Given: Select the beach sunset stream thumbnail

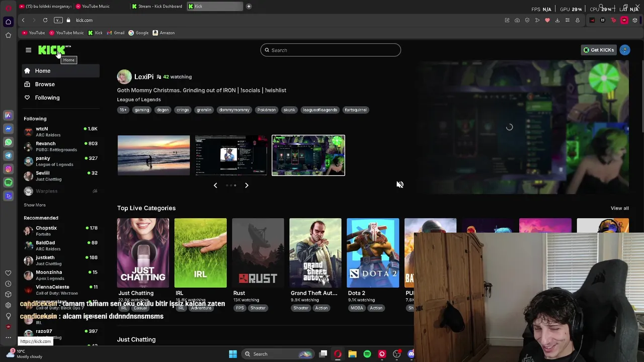Looking at the screenshot, I should pos(153,155).
